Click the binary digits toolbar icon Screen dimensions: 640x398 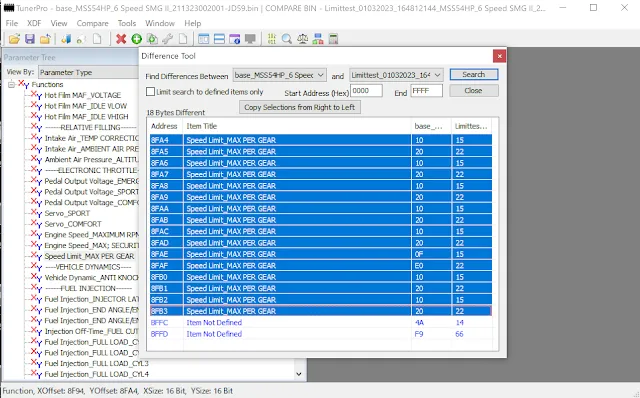pos(271,39)
